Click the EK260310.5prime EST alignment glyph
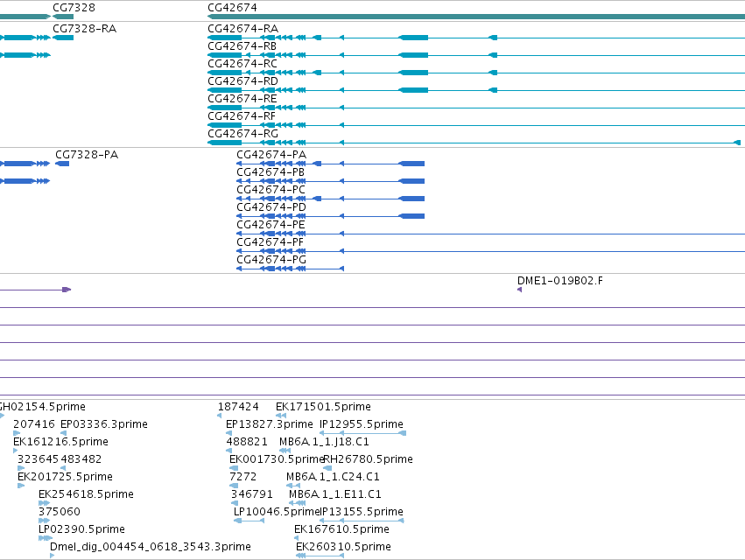 pos(320,556)
